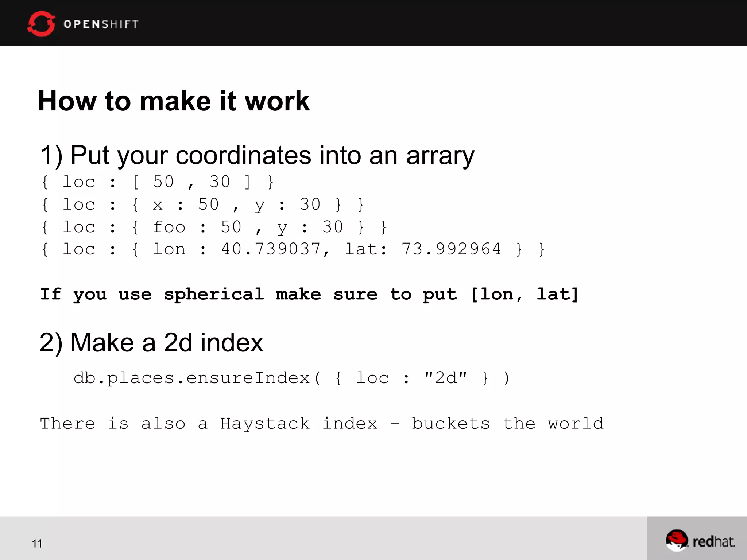Click the OPENSHIFT wordmark text
Screen dimensions: 747x560
pyautogui.click(x=101, y=24)
